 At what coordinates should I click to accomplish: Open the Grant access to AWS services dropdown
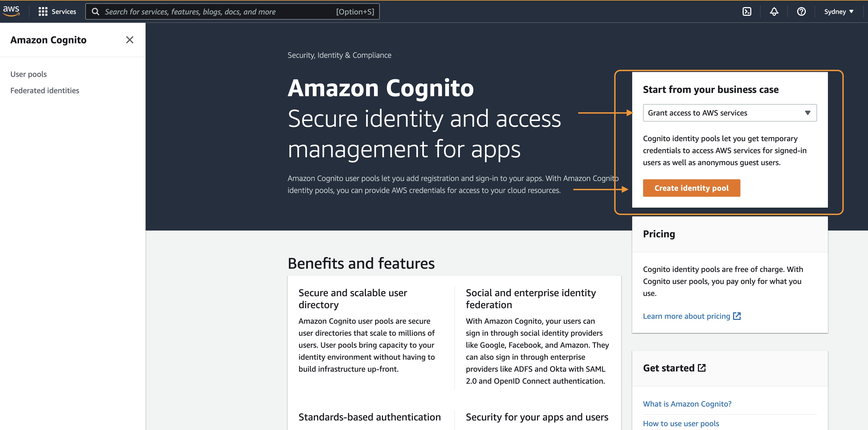(730, 113)
